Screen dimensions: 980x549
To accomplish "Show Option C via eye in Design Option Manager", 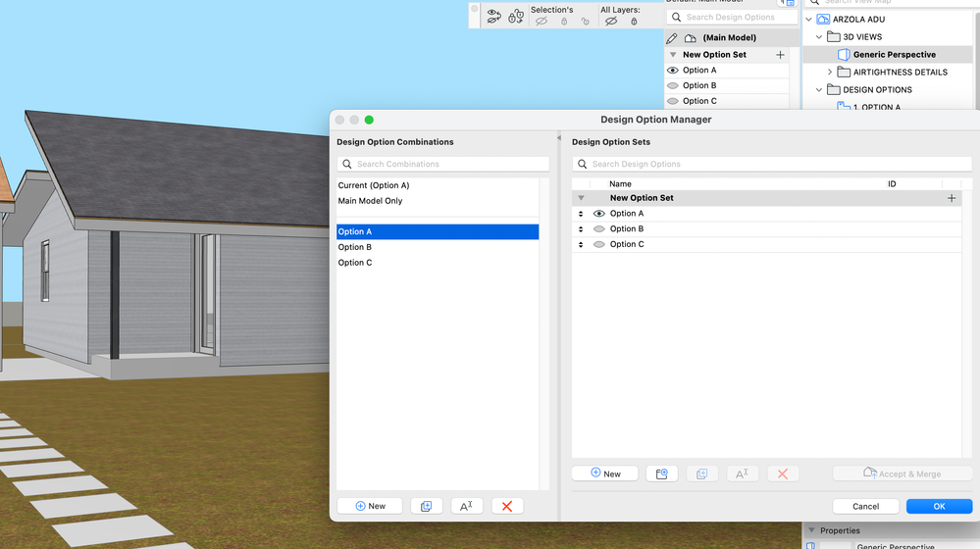I will [x=598, y=245].
